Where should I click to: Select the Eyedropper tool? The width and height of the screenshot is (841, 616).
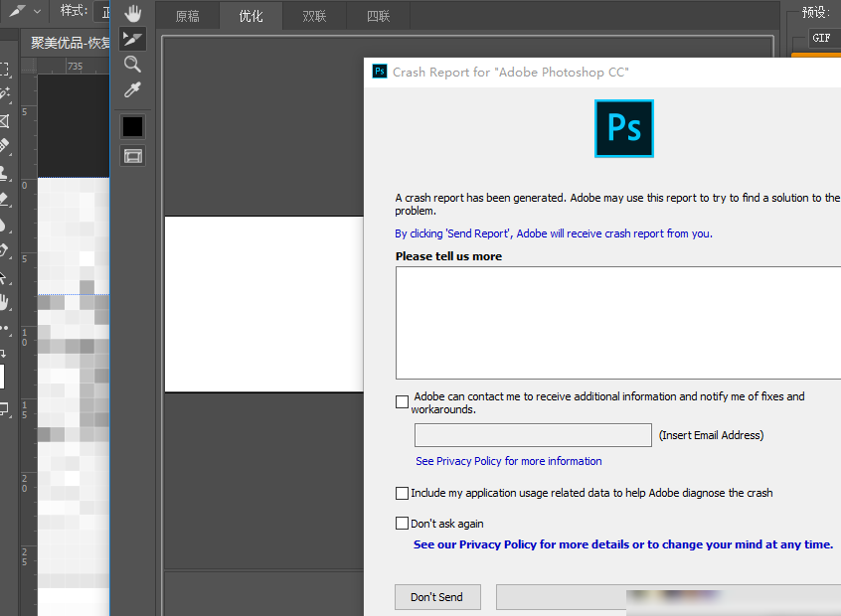tap(132, 89)
